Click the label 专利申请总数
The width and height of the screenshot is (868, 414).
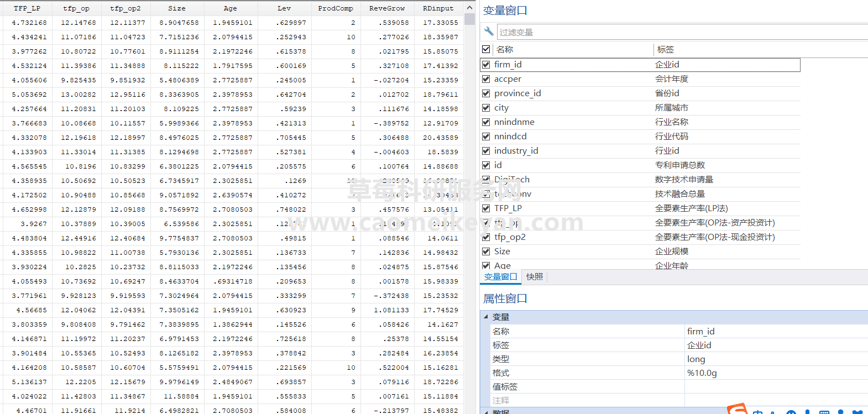click(680, 165)
